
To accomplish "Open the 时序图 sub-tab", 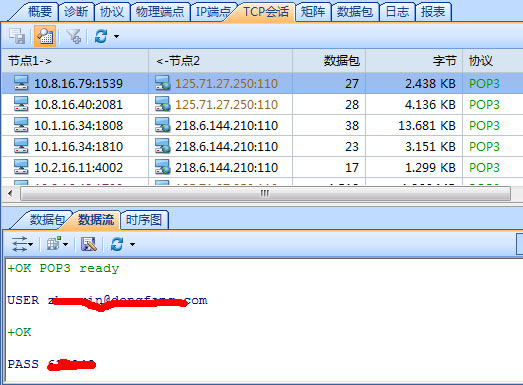I will point(144,220).
